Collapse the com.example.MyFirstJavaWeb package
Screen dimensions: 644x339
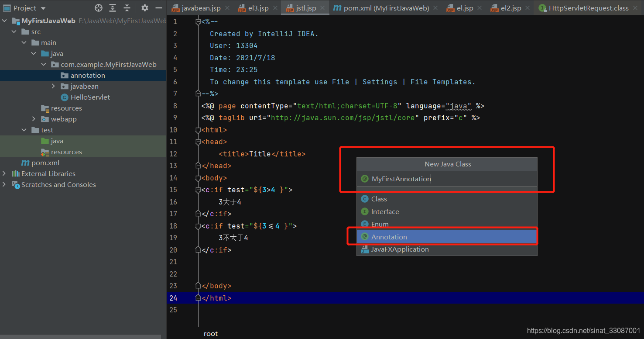pyautogui.click(x=43, y=64)
